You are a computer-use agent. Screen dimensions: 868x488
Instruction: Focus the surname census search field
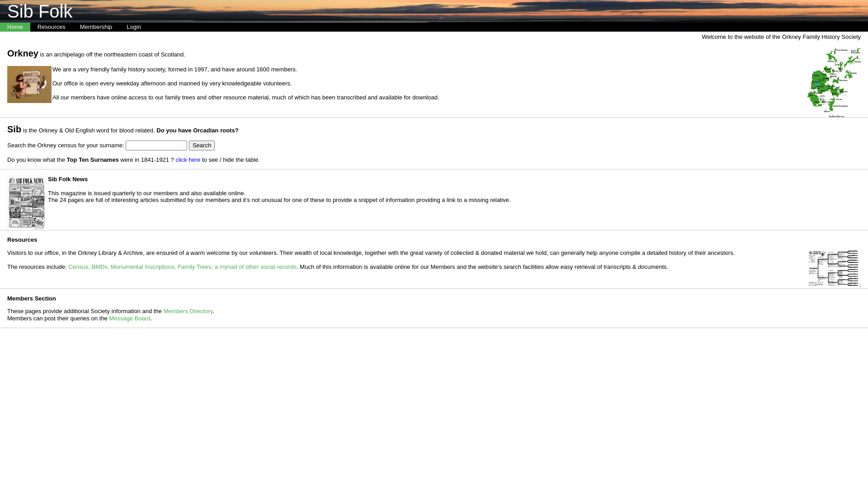click(156, 145)
